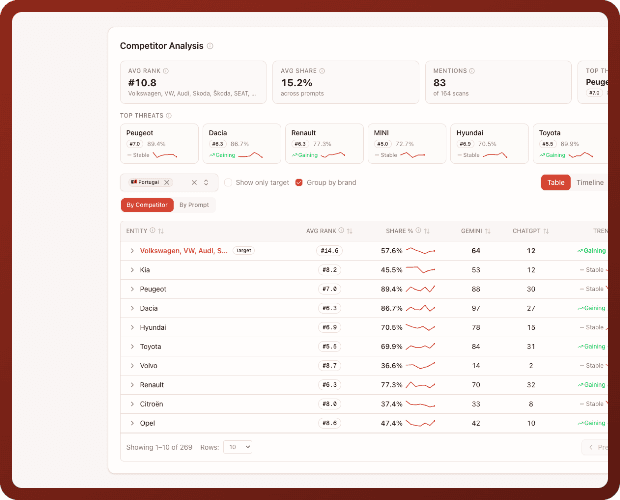
Task: Sort by SHARE % column arrows
Action: (427, 231)
